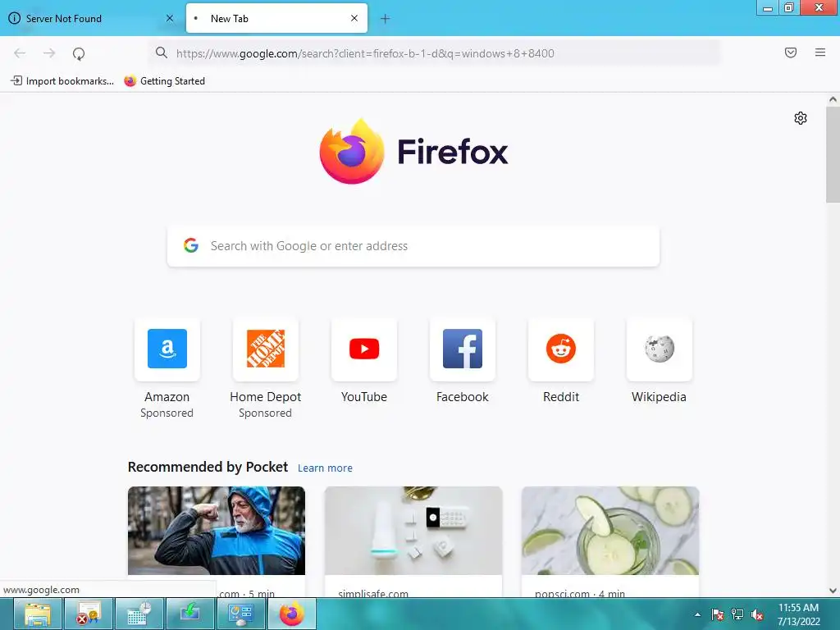The width and height of the screenshot is (840, 630).
Task: Open the network status tray icon
Action: click(737, 614)
